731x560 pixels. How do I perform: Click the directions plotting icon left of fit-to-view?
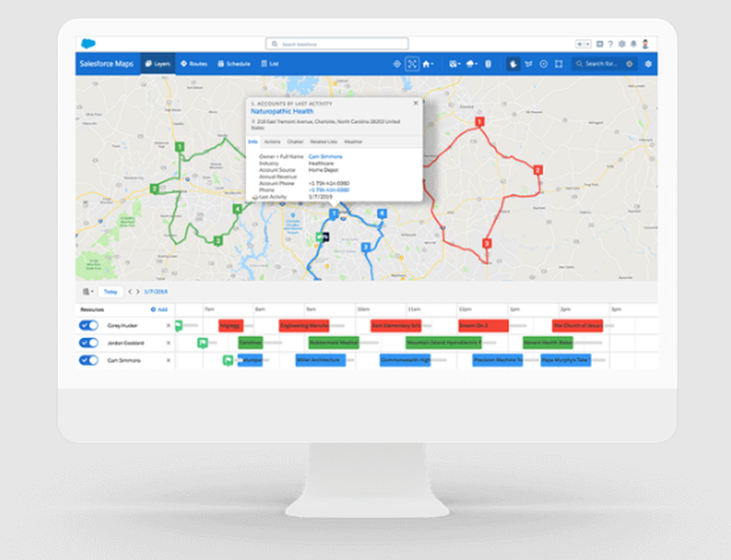pyautogui.click(x=398, y=64)
